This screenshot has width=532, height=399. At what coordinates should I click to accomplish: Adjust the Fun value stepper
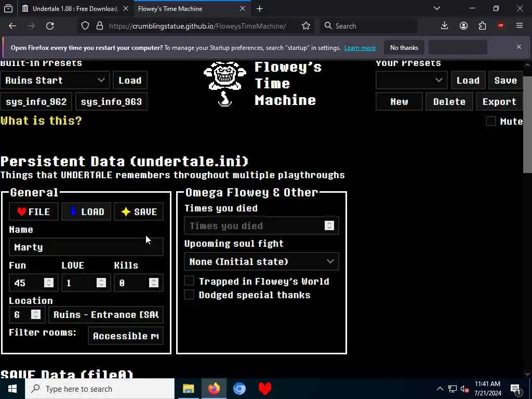coord(49,283)
